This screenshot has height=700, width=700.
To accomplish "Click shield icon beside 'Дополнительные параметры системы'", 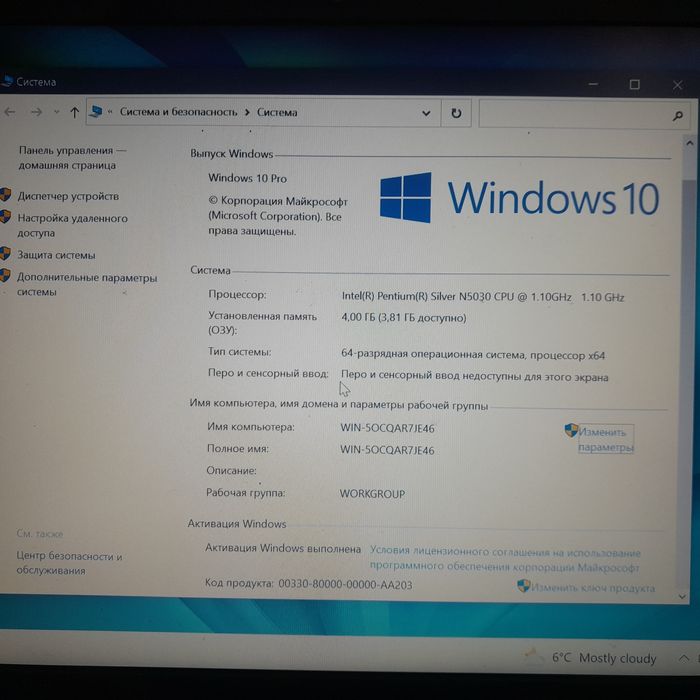I will pos(5,275).
